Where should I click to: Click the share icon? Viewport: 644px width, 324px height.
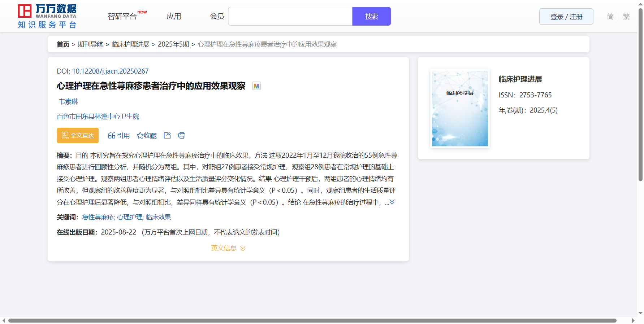tap(167, 136)
